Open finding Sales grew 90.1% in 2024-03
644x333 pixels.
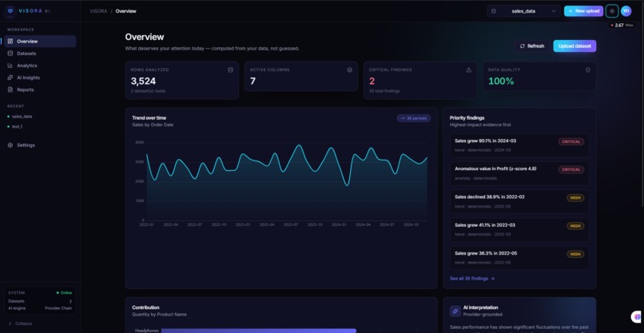519,145
